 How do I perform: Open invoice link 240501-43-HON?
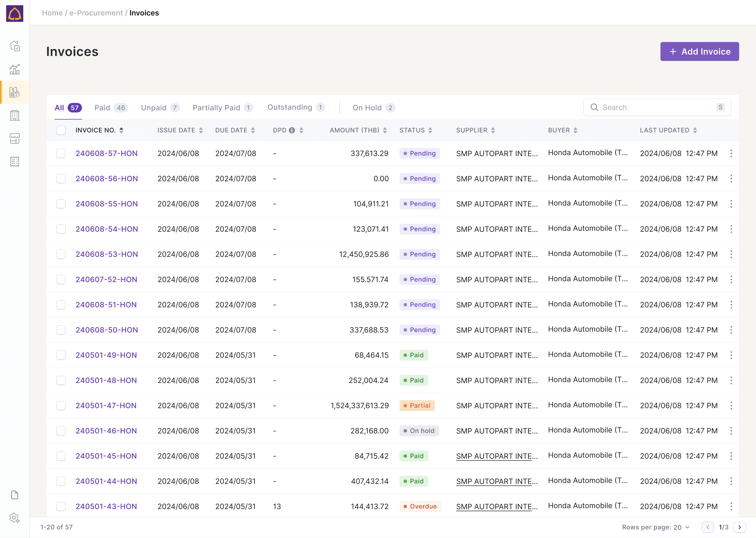[106, 506]
